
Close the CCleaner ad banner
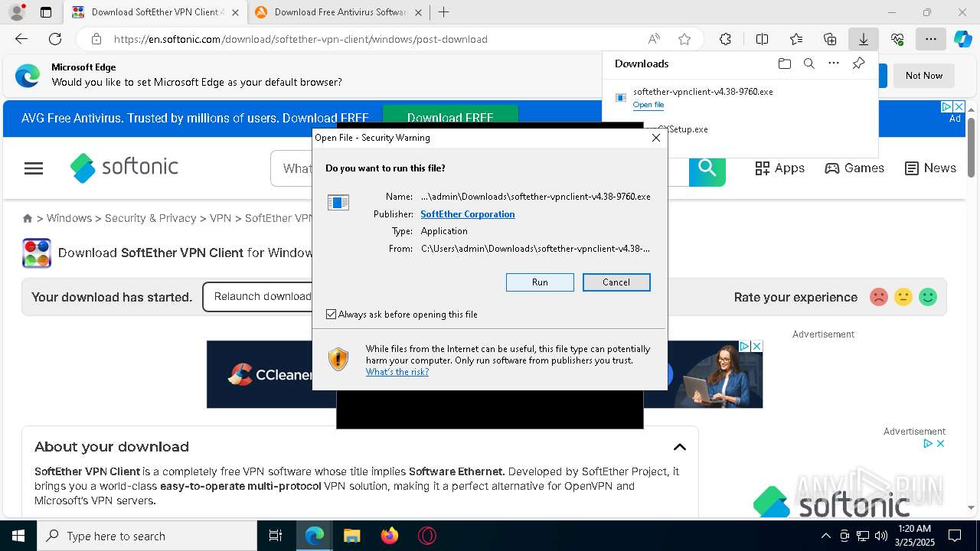[756, 347]
